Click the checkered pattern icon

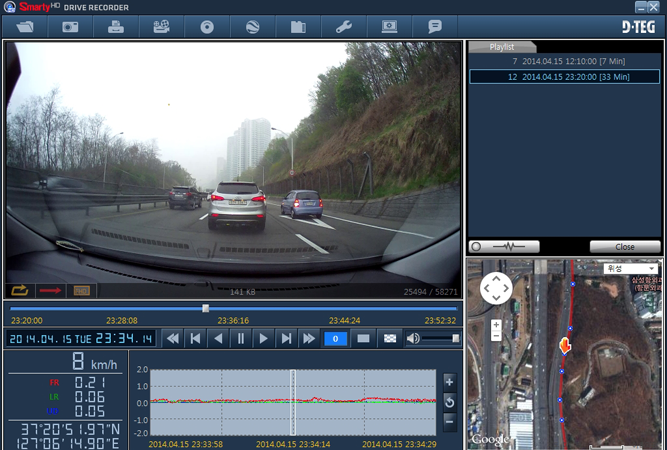390,339
